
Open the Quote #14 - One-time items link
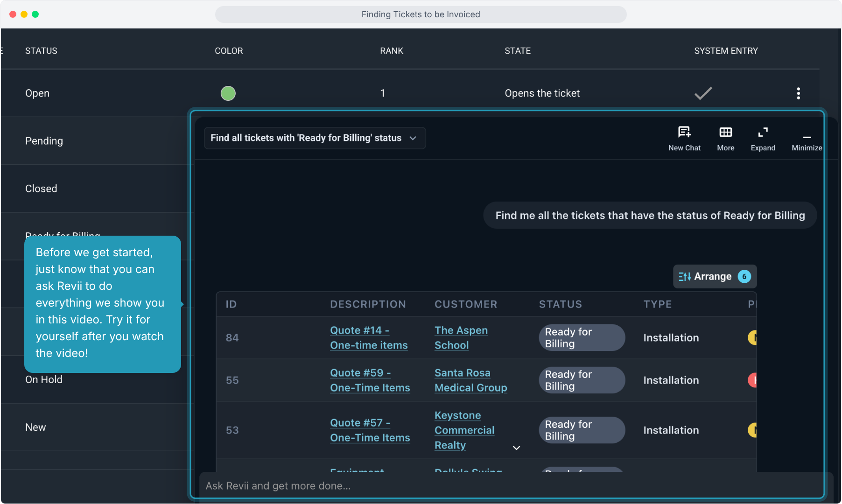(x=369, y=338)
